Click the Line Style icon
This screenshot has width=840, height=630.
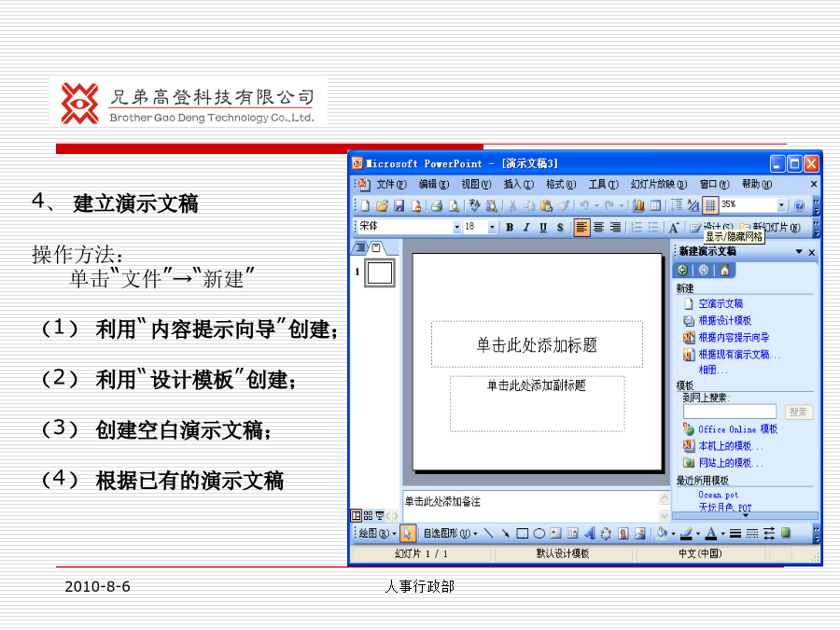[x=735, y=534]
